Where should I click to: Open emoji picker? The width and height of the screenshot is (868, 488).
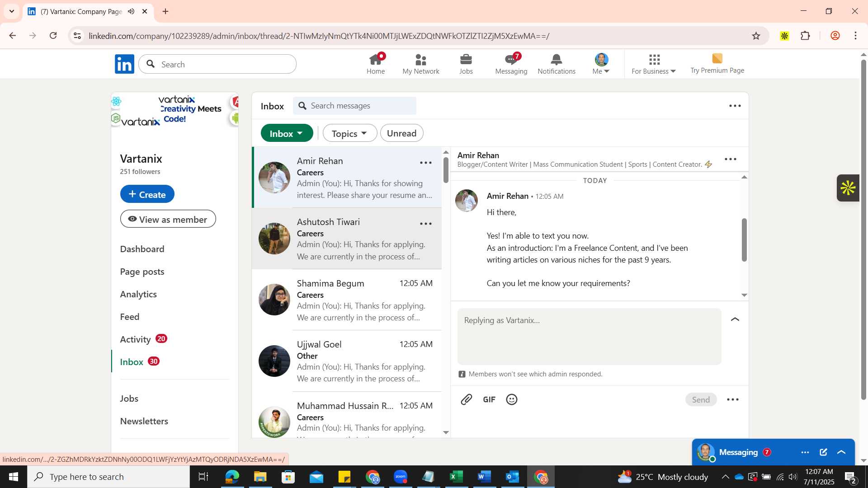(x=511, y=399)
